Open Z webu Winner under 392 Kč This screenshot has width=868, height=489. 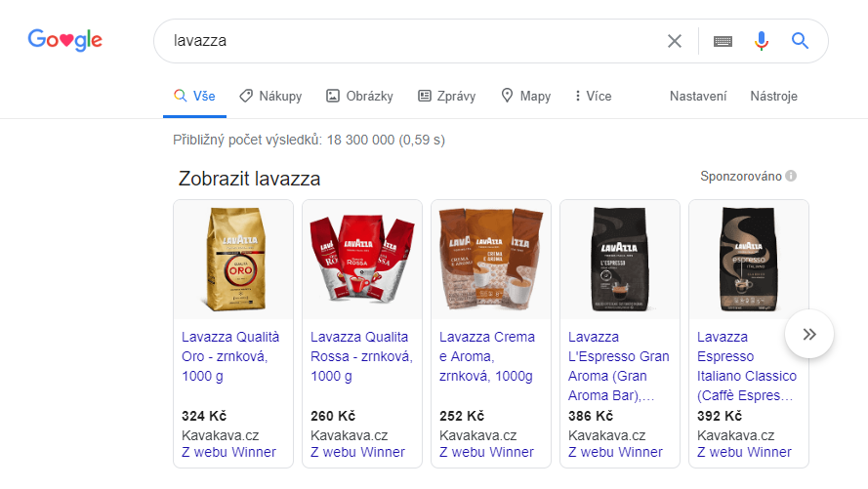(744, 453)
